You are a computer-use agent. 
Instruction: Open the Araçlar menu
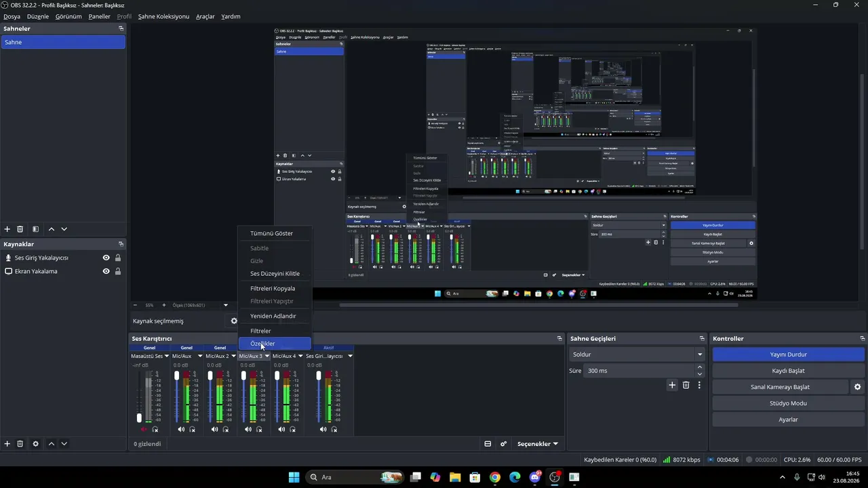coord(205,16)
